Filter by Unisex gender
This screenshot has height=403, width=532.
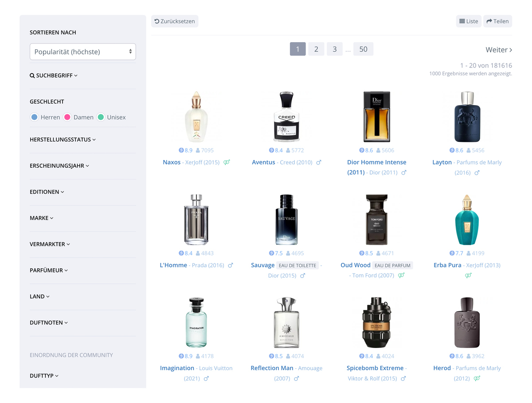click(x=111, y=117)
